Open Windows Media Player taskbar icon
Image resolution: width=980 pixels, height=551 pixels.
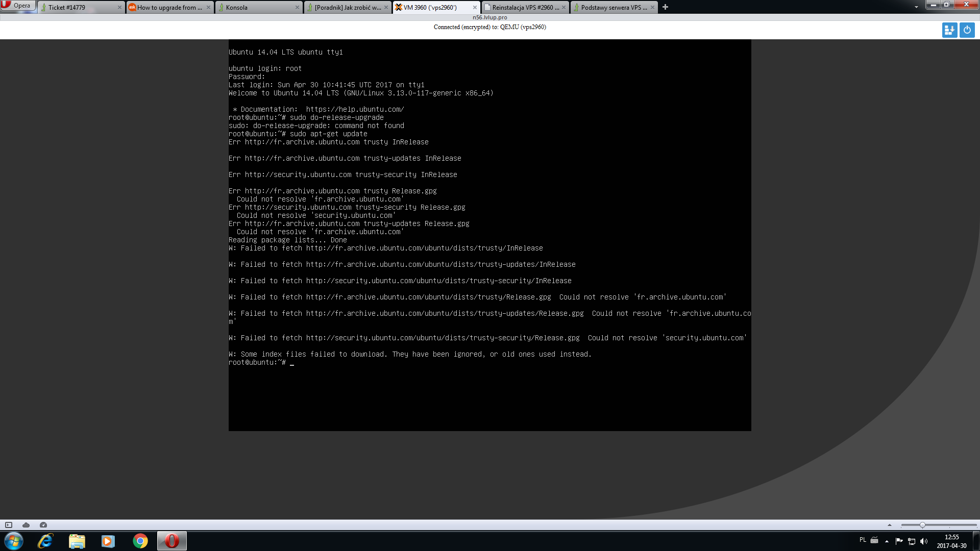tap(108, 541)
